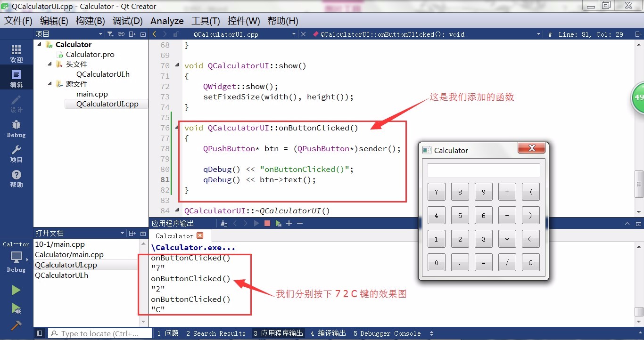Screen dimensions: 644x340
Task: Open the Analyze menu
Action: pos(167,21)
